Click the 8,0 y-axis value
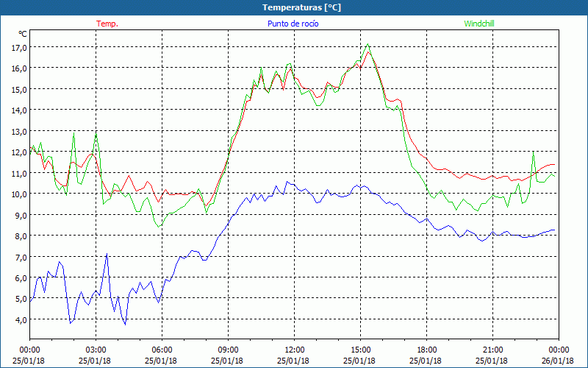Screen dimensions: 588x368 [21, 236]
